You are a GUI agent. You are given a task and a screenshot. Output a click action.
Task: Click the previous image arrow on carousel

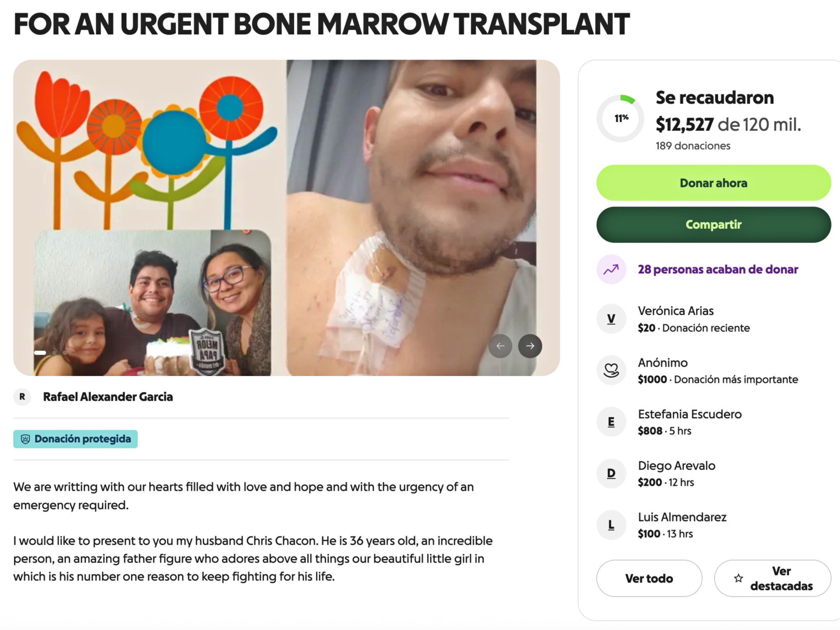click(x=500, y=346)
